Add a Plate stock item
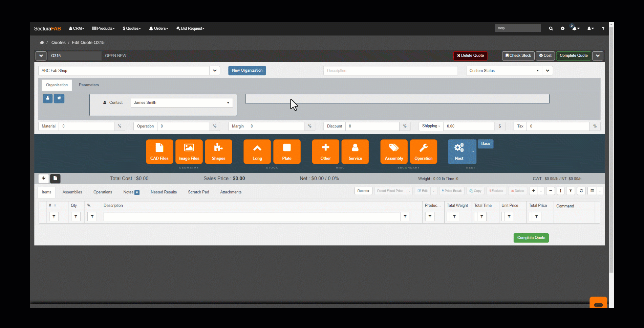The width and height of the screenshot is (644, 328). click(286, 151)
